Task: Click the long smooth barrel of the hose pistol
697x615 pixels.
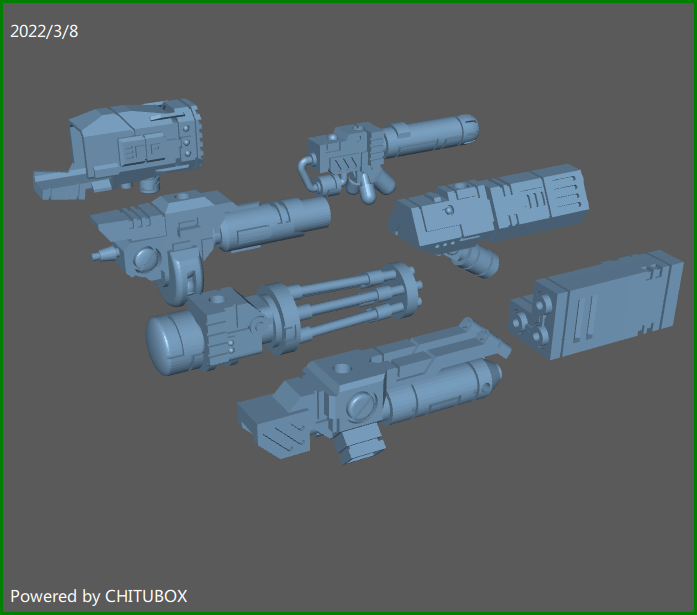Action: click(431, 132)
